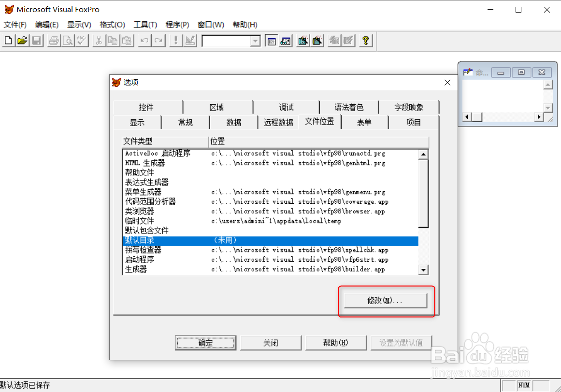Image resolution: width=561 pixels, height=392 pixels.
Task: Open a file with the Open folder icon
Action: [22, 41]
